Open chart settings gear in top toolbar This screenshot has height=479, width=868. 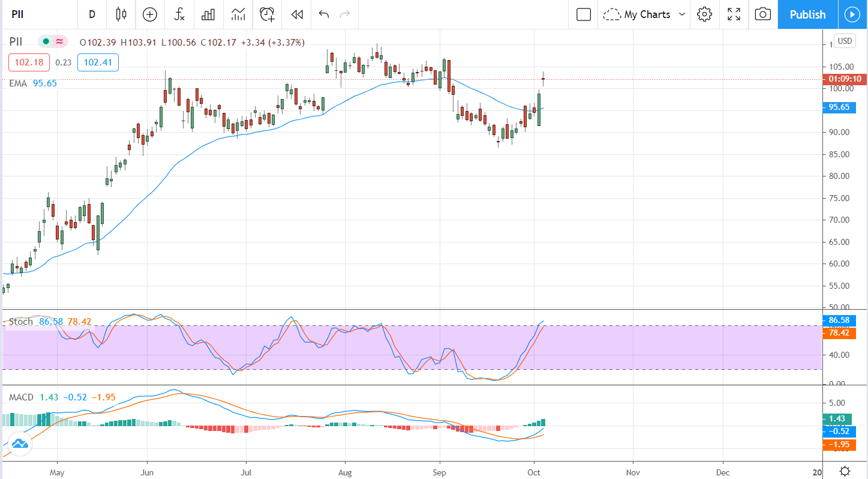(x=704, y=14)
